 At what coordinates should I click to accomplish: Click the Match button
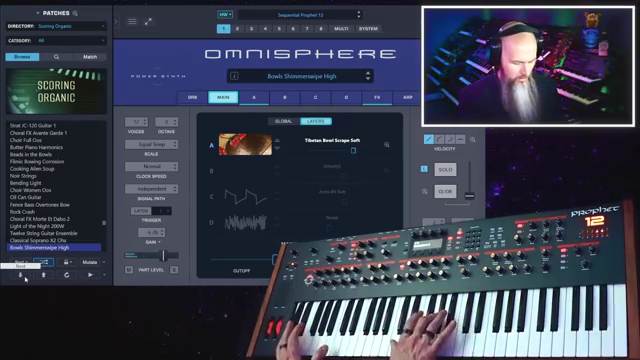[x=90, y=57]
